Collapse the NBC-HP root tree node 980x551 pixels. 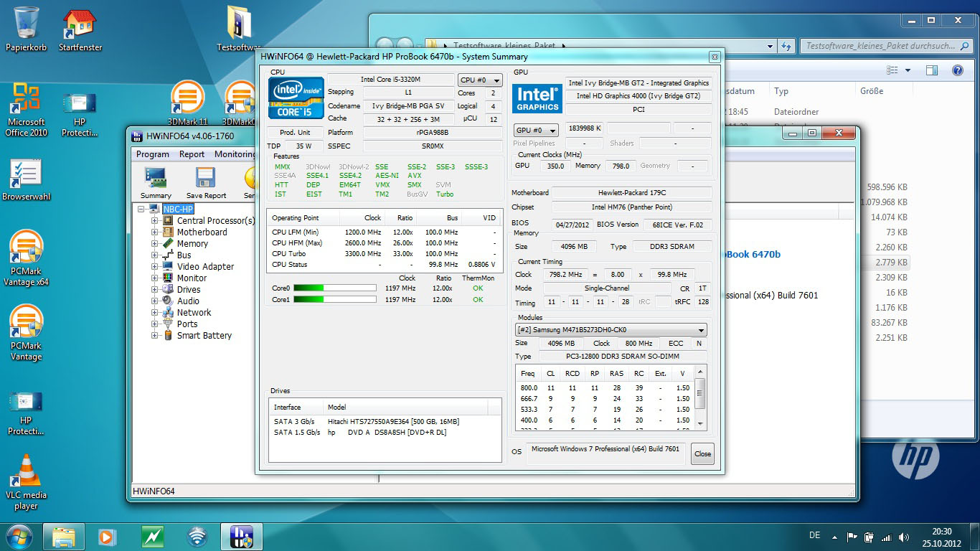point(141,209)
